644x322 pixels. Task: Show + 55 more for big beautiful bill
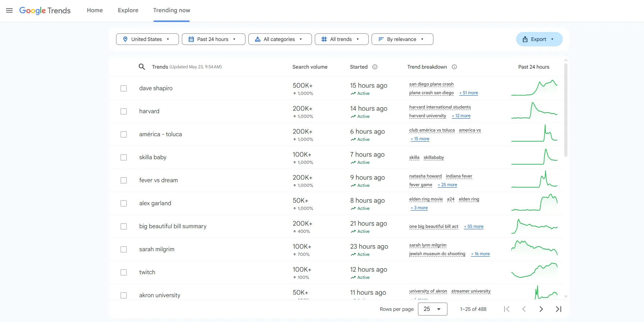point(474,226)
